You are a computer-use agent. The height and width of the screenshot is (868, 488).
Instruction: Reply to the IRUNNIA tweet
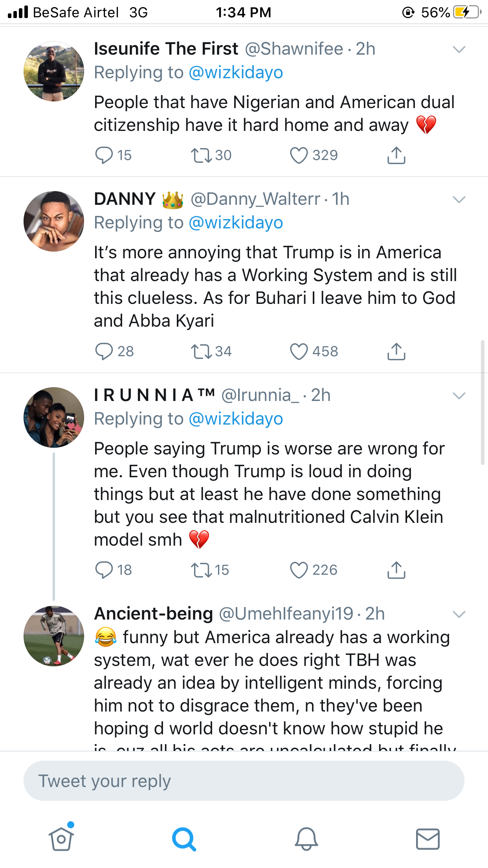(x=104, y=570)
